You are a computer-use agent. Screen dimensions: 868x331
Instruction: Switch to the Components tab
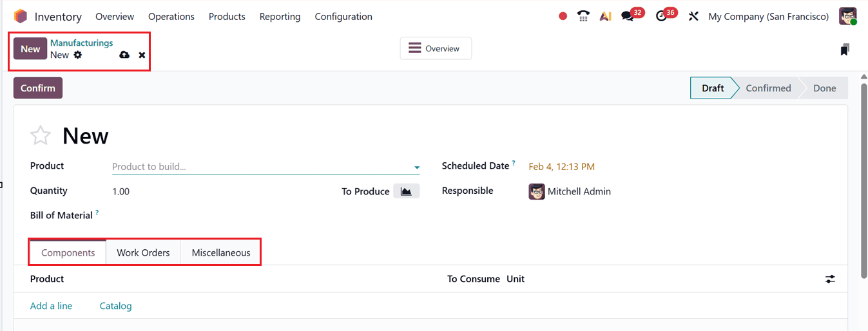click(68, 252)
